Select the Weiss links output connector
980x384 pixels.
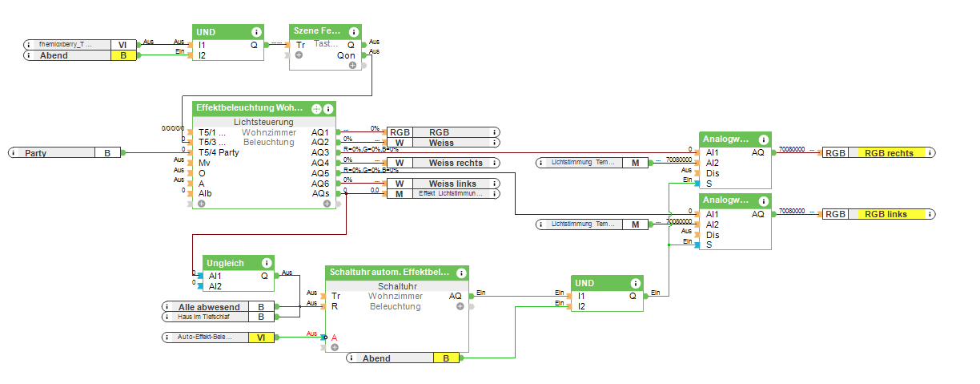[x=444, y=184]
